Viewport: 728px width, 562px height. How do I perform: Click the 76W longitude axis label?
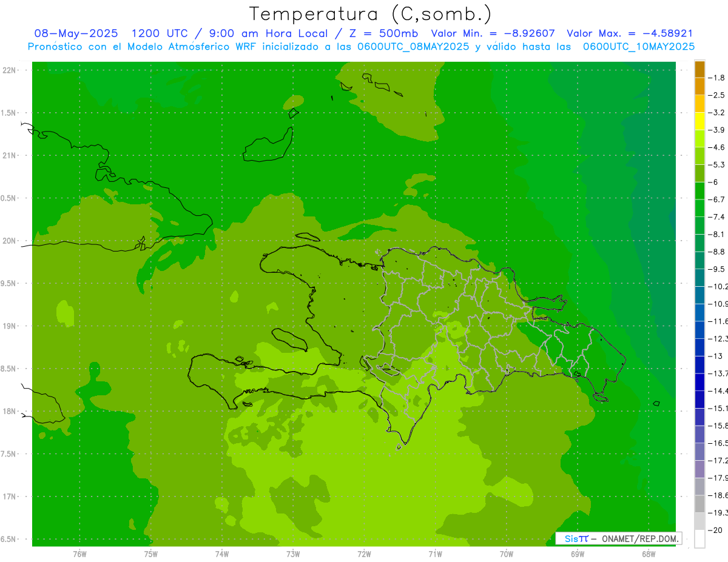point(79,554)
